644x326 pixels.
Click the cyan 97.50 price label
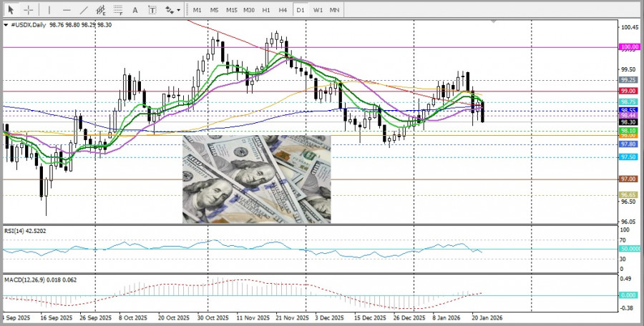point(628,157)
